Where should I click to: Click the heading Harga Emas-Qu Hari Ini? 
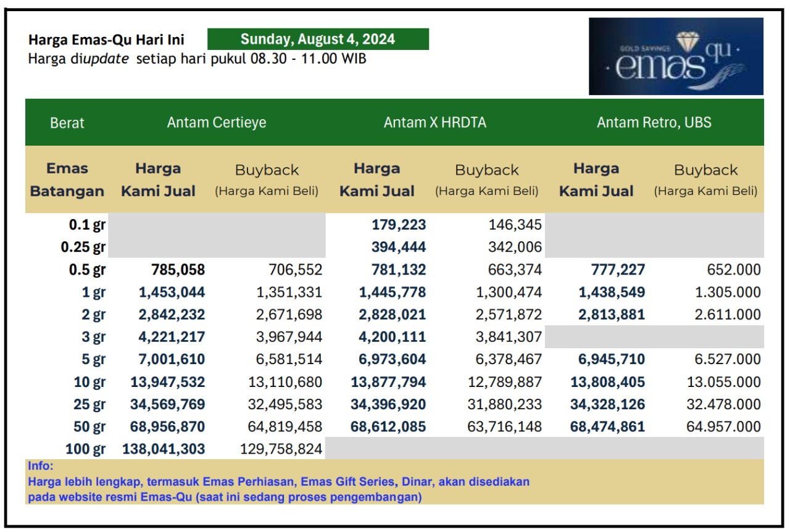click(106, 41)
